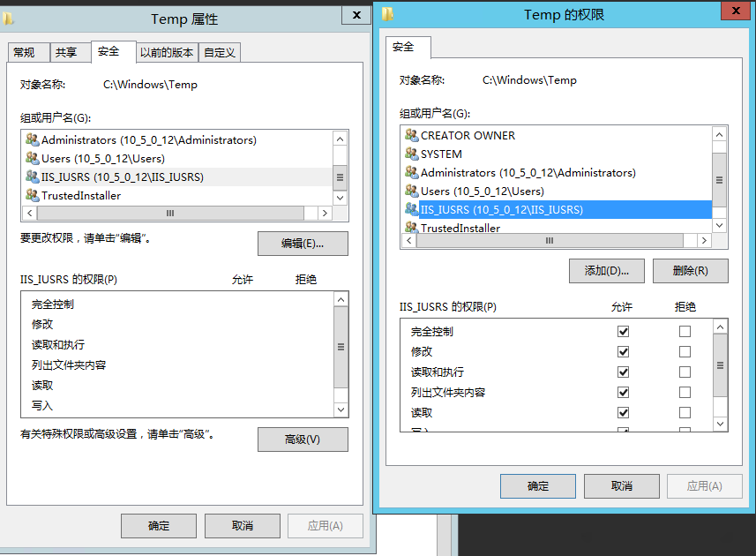This screenshot has height=556, width=756.
Task: Select CREATOR OWNER user icon in permissions list
Action: tap(411, 136)
